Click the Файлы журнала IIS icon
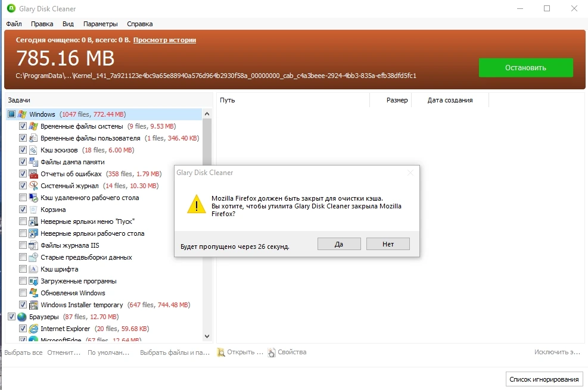Image resolution: width=588 pixels, height=390 pixels. point(33,245)
